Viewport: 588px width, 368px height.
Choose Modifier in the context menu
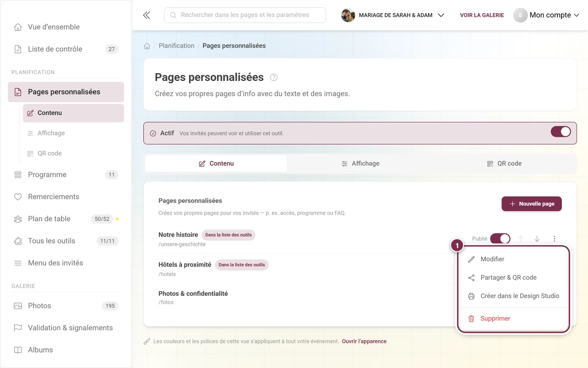[x=514, y=259]
